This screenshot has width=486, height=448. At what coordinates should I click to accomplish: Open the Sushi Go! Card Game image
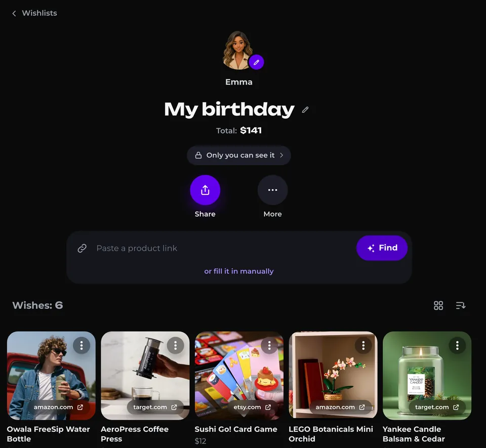pos(239,376)
